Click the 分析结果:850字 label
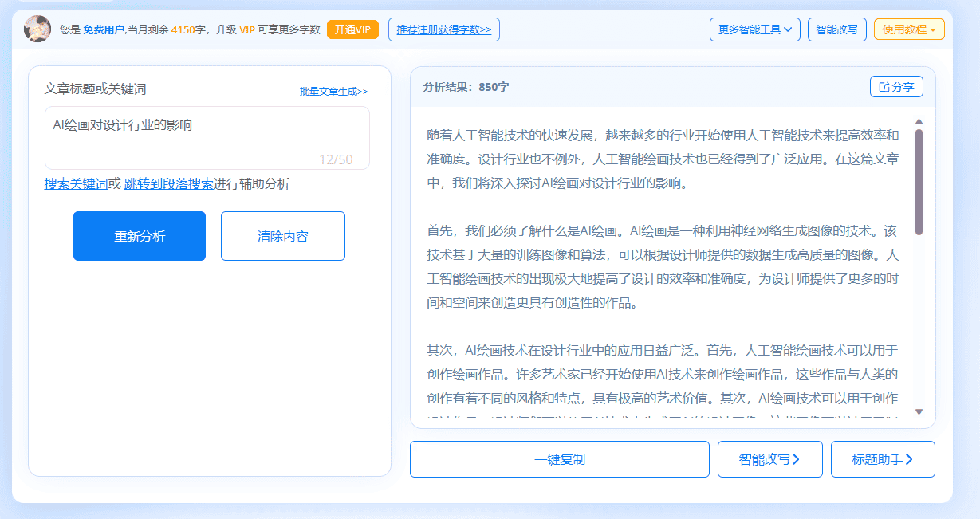 tap(466, 87)
